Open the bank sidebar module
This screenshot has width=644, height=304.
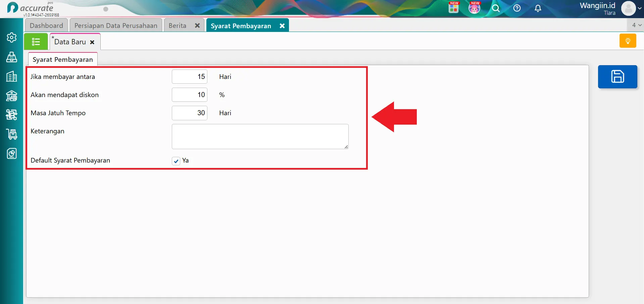pos(12,96)
